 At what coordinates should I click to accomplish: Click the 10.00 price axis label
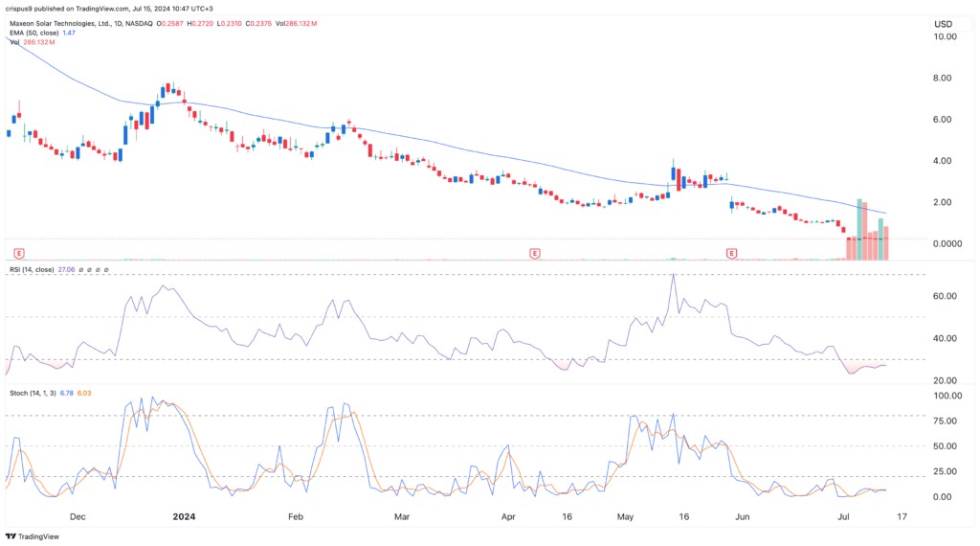[x=946, y=36]
